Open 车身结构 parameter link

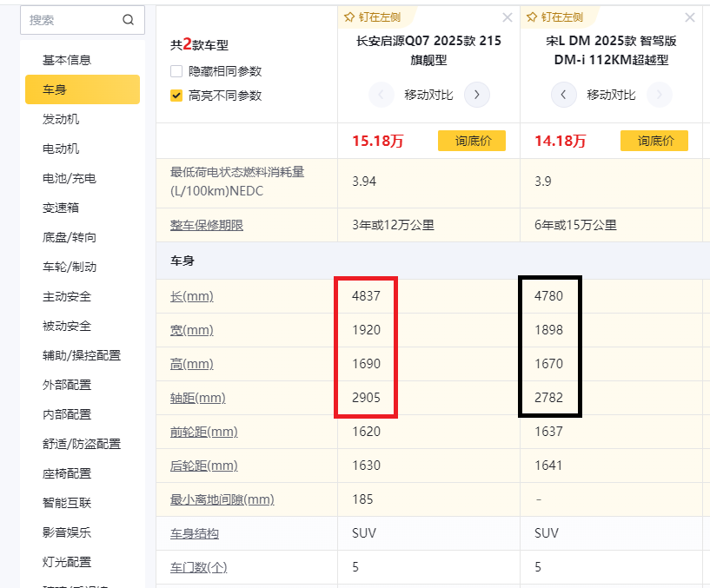195,533
